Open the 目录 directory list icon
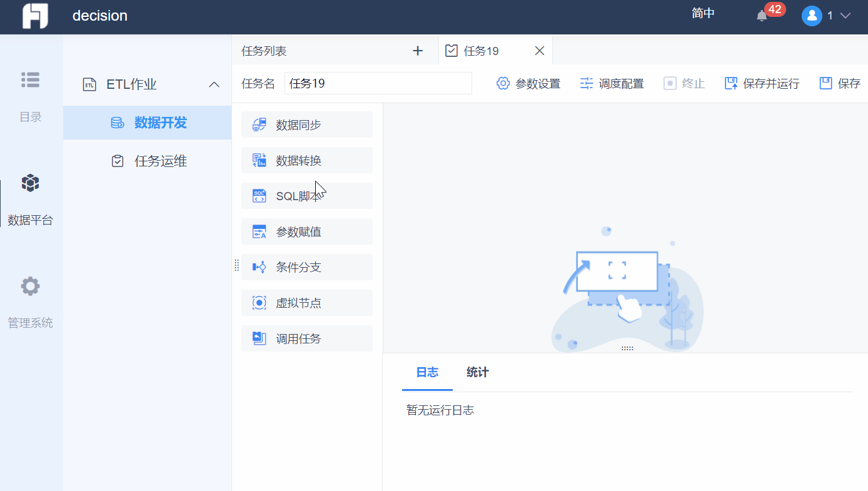The image size is (868, 491). 30,79
